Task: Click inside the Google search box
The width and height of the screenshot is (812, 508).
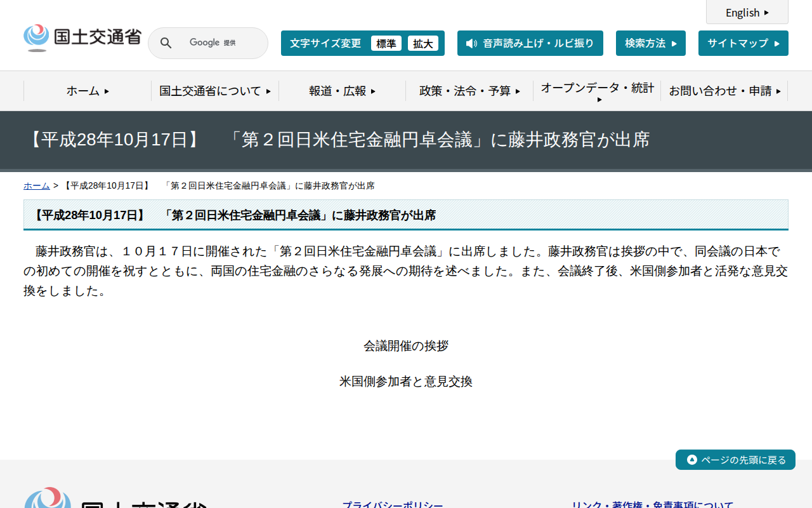Action: pos(222,43)
